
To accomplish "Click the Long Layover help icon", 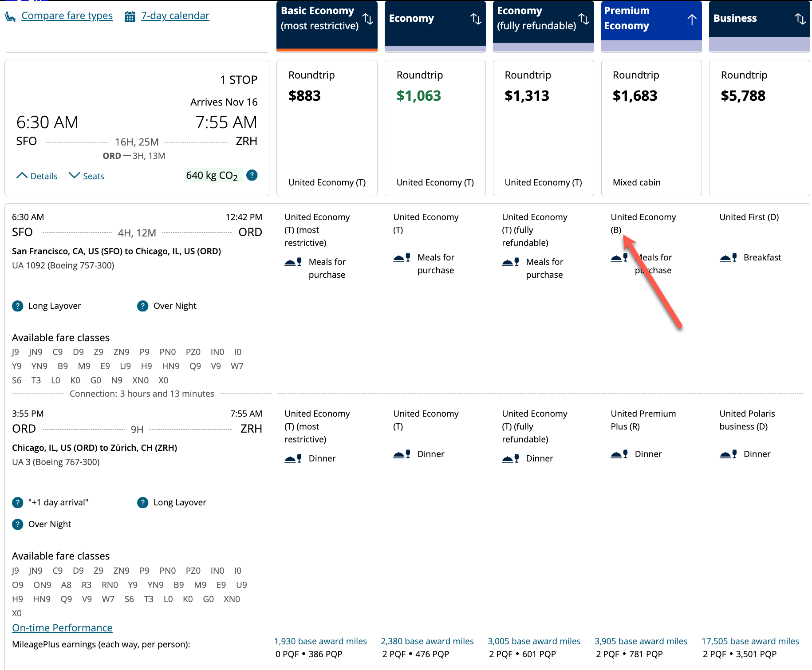I will (x=17, y=306).
